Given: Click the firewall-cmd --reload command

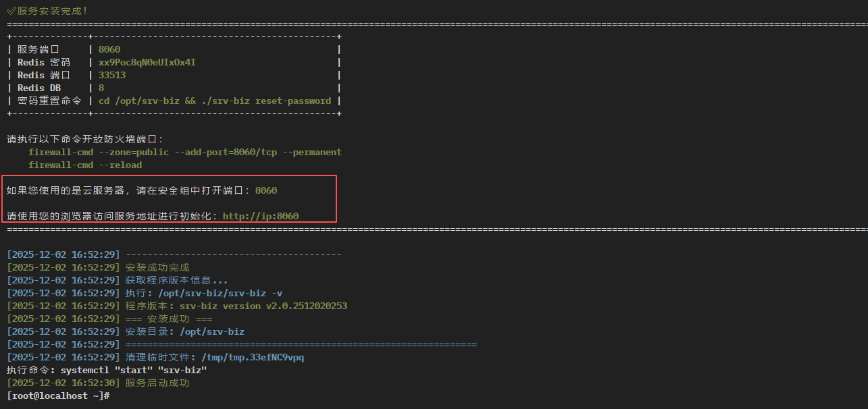Looking at the screenshot, I should (85, 165).
